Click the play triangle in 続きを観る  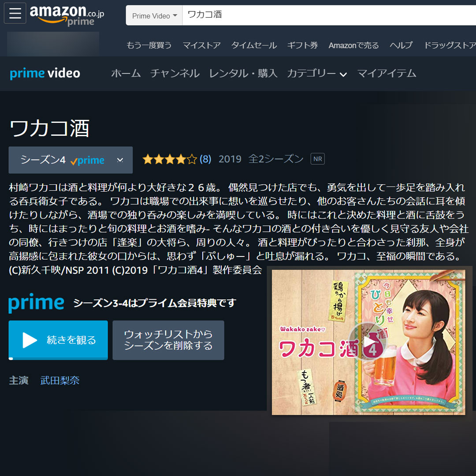30,340
